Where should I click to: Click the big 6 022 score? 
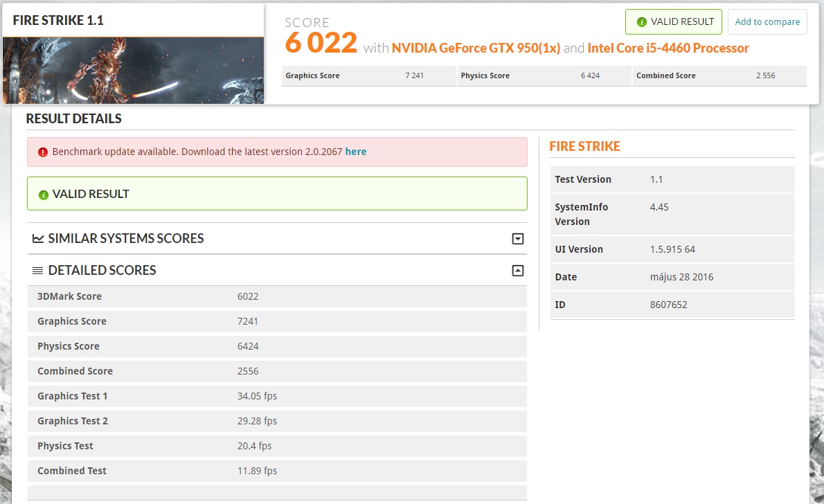coord(321,42)
